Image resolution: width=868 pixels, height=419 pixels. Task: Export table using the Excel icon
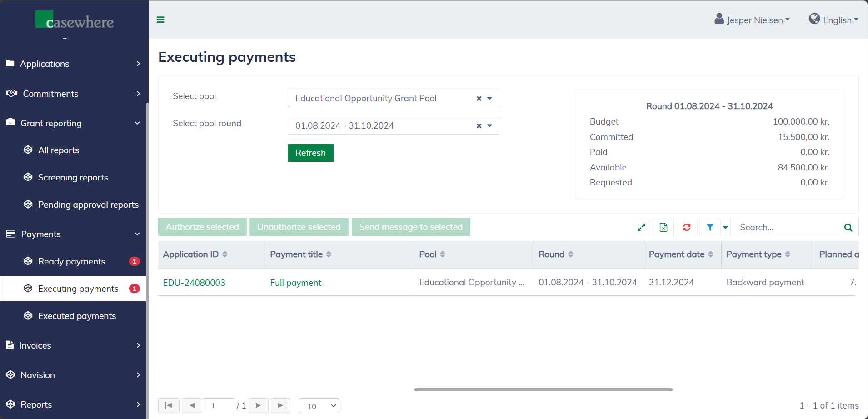click(663, 227)
